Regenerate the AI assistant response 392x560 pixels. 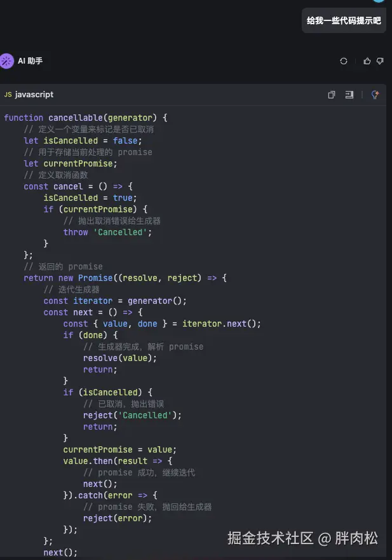(344, 61)
